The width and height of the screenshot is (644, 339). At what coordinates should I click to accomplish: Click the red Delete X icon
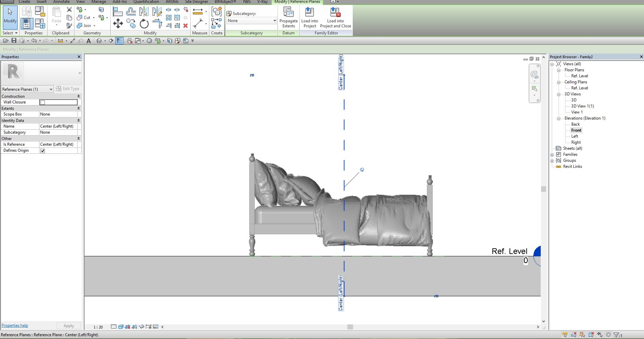[185, 25]
